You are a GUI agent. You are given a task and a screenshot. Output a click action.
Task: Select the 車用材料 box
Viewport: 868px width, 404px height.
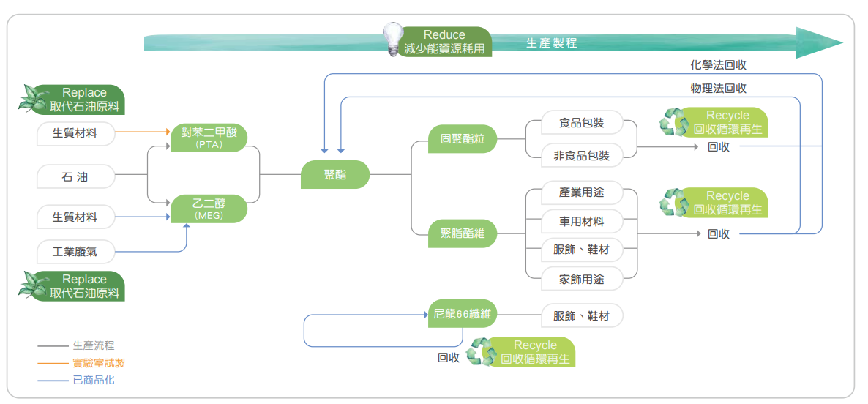click(x=581, y=221)
